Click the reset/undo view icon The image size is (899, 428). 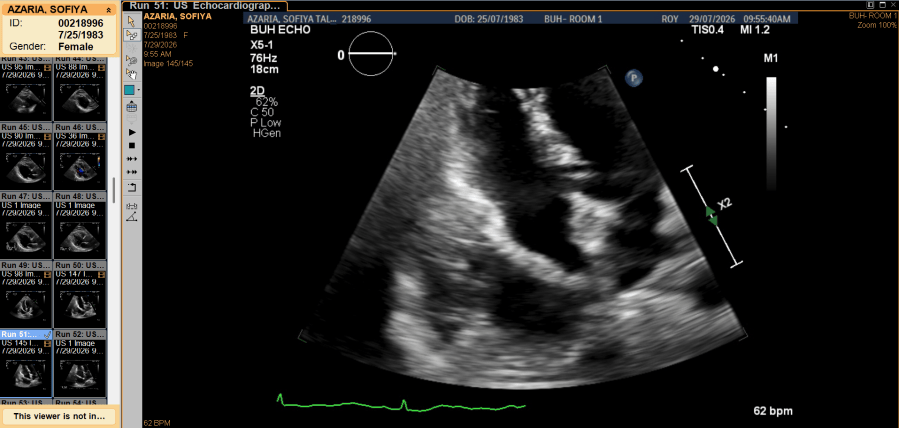click(x=131, y=187)
